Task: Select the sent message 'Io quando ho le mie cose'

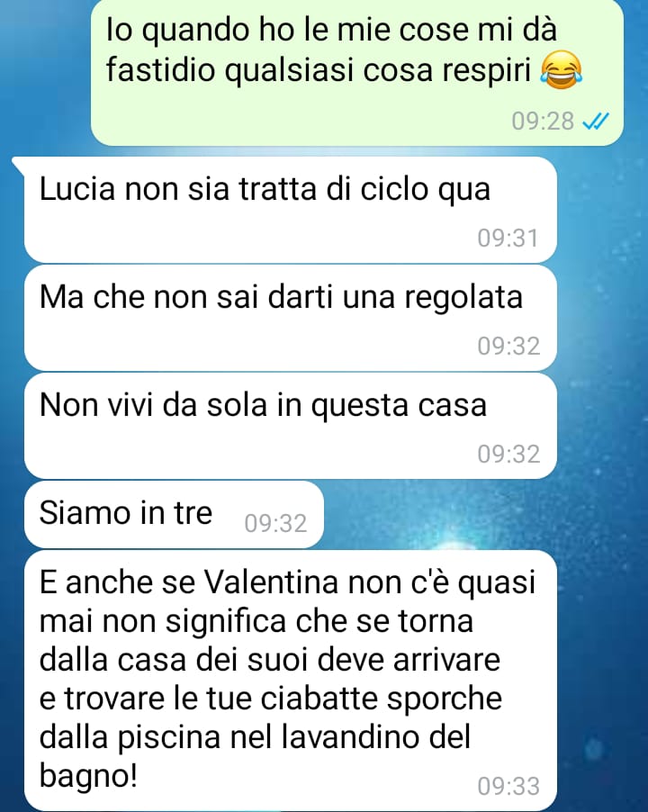Action: [357, 73]
